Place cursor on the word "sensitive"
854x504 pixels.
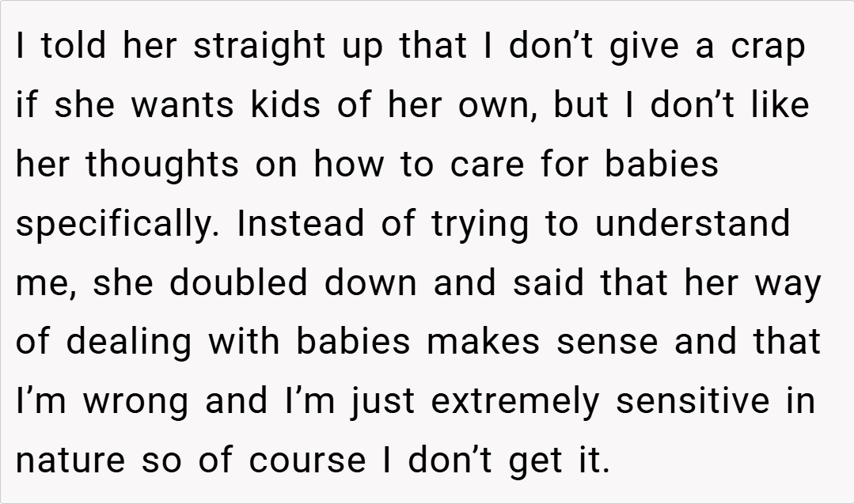tap(693, 400)
